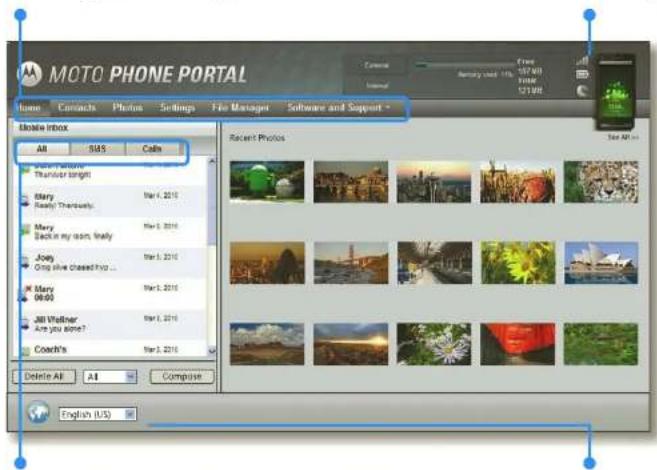Open the city skyline sunset photo
Viewport: 657px width, 470px height.
(x=434, y=182)
